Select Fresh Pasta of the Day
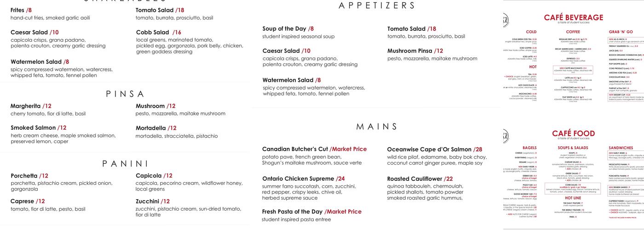The width and height of the screenshot is (644, 230). [311, 212]
